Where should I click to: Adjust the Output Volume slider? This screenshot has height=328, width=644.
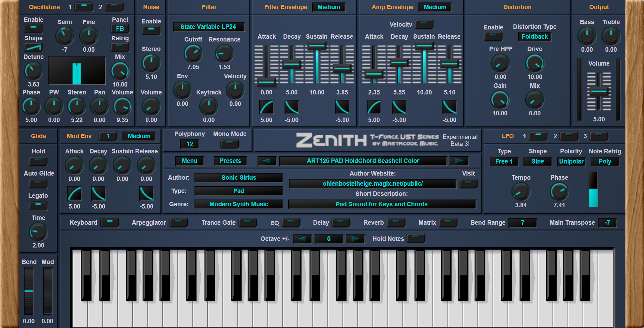(x=599, y=91)
